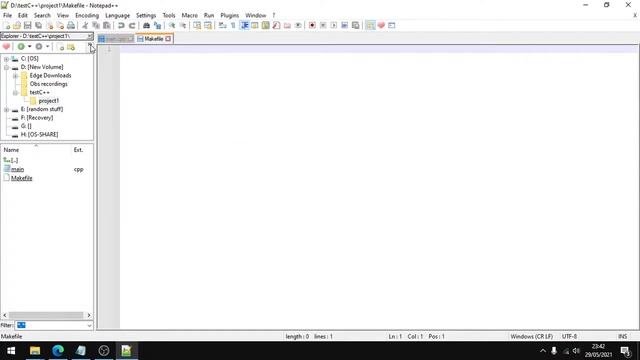Click the Explorer folder search icon
The width and height of the screenshot is (640, 360).
[x=71, y=47]
